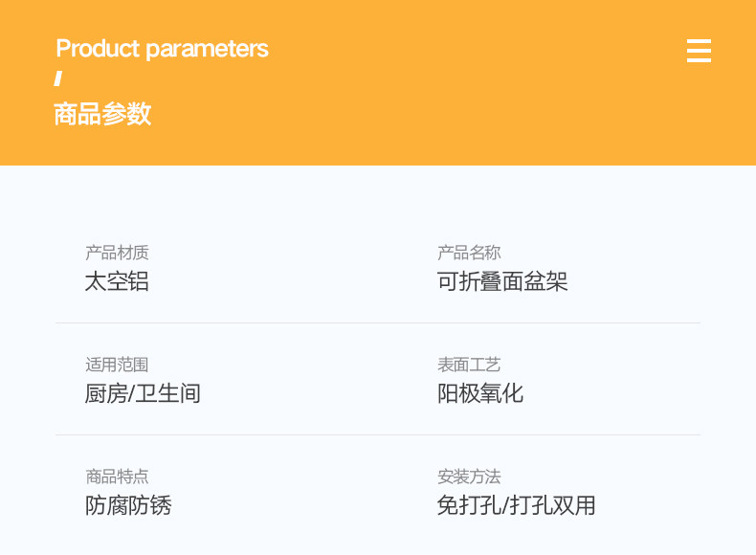Screen dimensions: 756x555
Task: Select the 可折叠面盆架 product name
Action: (502, 281)
